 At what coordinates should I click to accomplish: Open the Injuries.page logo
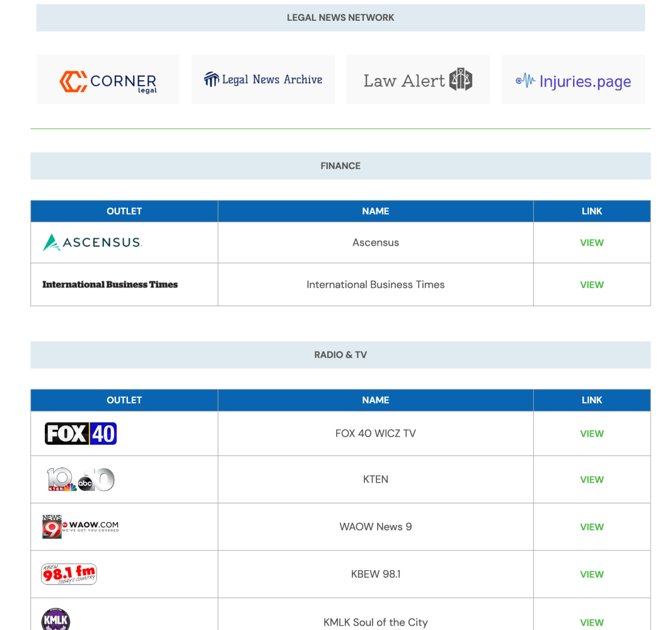573,81
